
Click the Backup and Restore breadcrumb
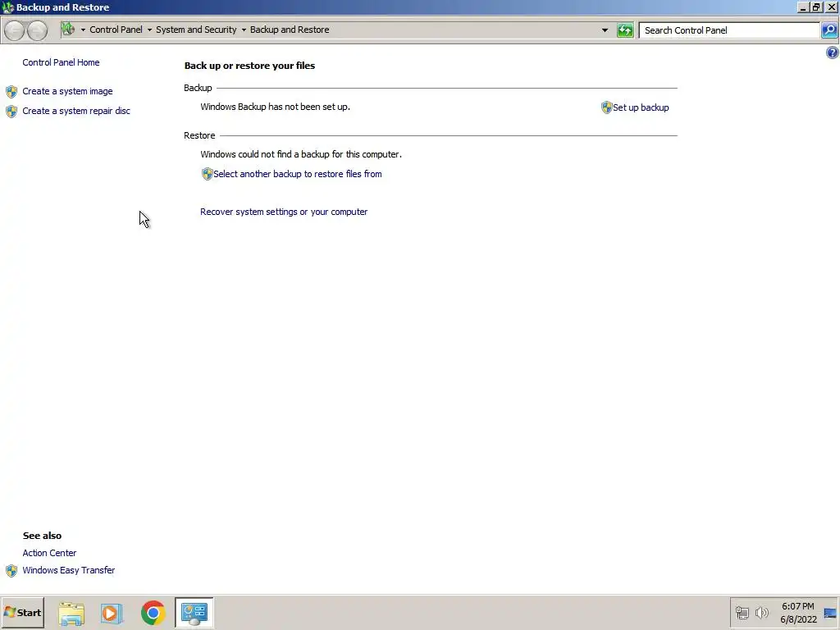(290, 30)
